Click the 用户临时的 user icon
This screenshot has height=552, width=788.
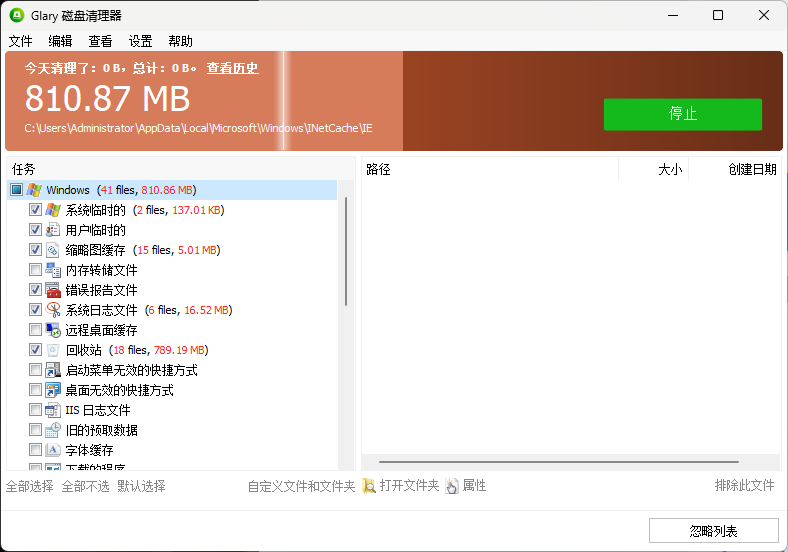pyautogui.click(x=53, y=230)
